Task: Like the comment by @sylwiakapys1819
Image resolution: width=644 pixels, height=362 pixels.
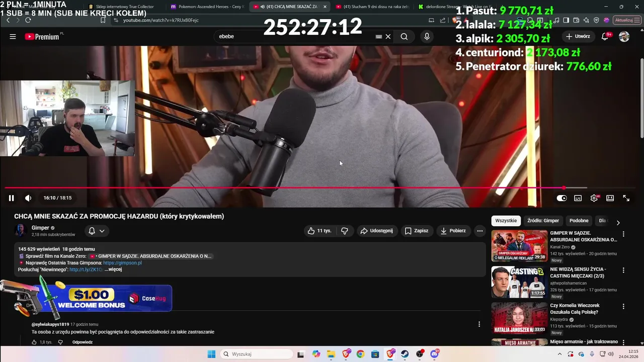Action: click(x=34, y=342)
